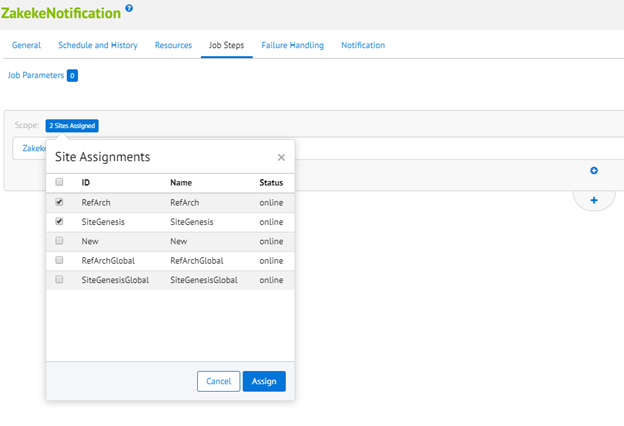Click the ID column header
The width and height of the screenshot is (624, 426).
pyautogui.click(x=86, y=182)
